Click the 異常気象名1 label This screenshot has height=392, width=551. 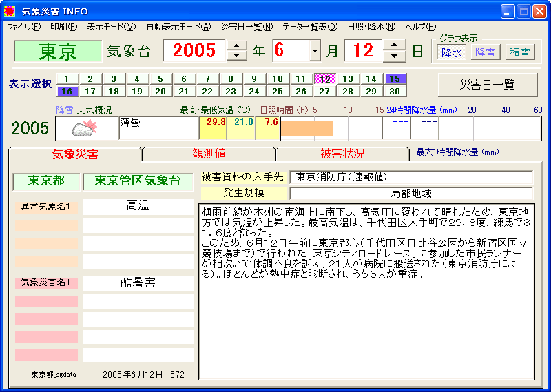pos(45,207)
